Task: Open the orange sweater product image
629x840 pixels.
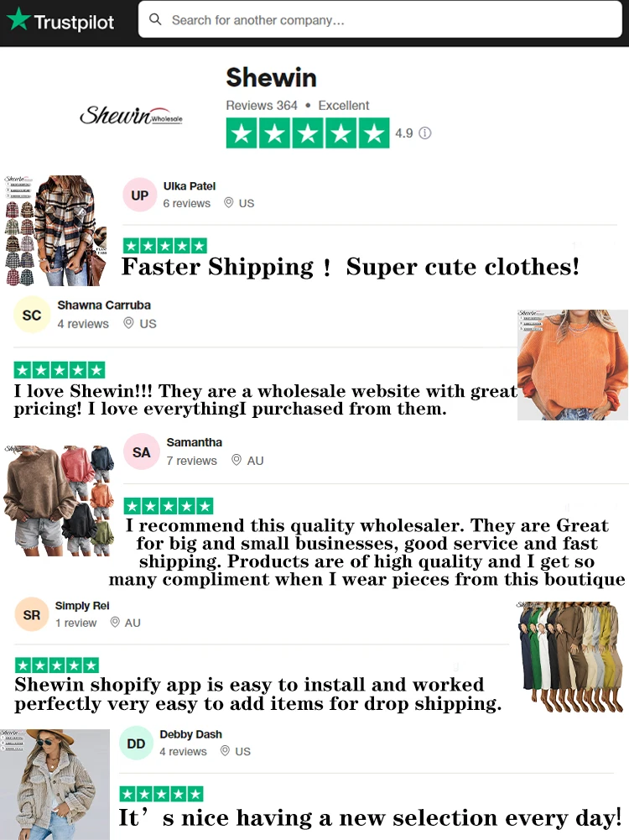Action: pyautogui.click(x=572, y=364)
